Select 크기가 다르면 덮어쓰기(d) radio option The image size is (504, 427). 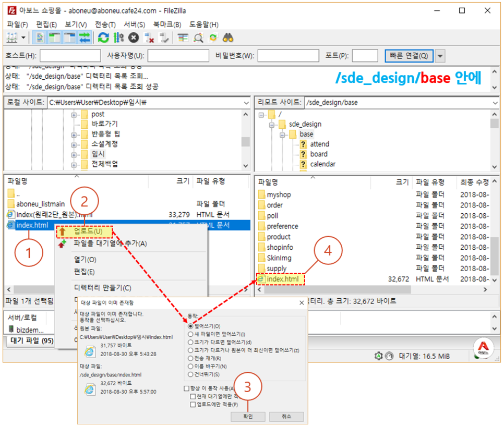click(190, 342)
